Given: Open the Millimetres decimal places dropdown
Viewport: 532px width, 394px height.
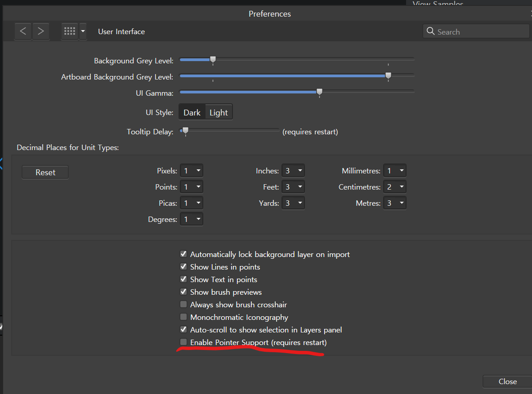Looking at the screenshot, I should 394,171.
